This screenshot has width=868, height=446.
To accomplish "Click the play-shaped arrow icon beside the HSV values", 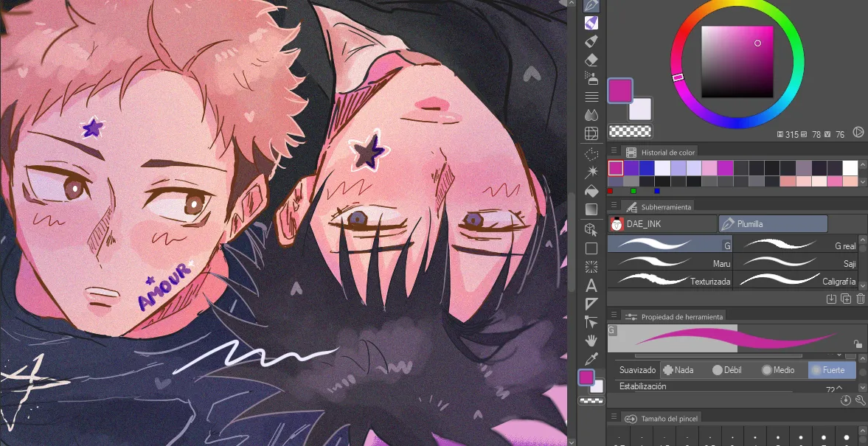I will tap(858, 132).
